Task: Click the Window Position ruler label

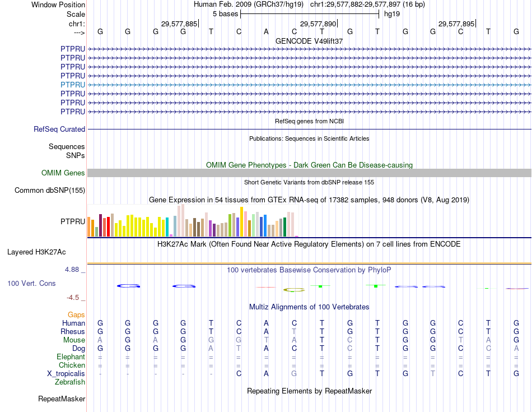Action: pos(58,4)
